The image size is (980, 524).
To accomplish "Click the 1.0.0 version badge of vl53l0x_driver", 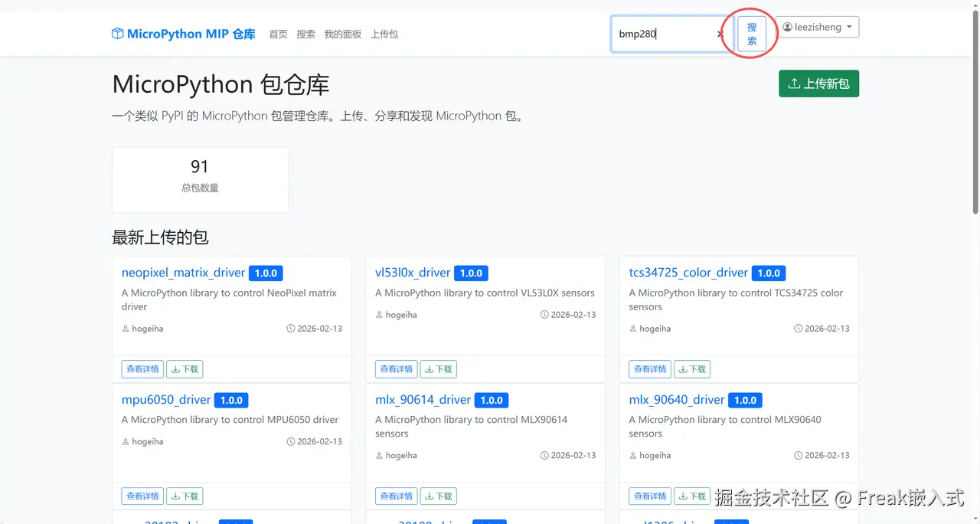I will pos(471,273).
